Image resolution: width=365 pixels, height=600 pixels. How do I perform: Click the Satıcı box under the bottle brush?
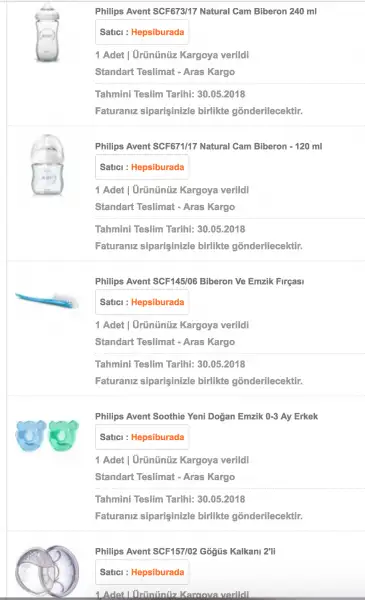click(x=142, y=302)
